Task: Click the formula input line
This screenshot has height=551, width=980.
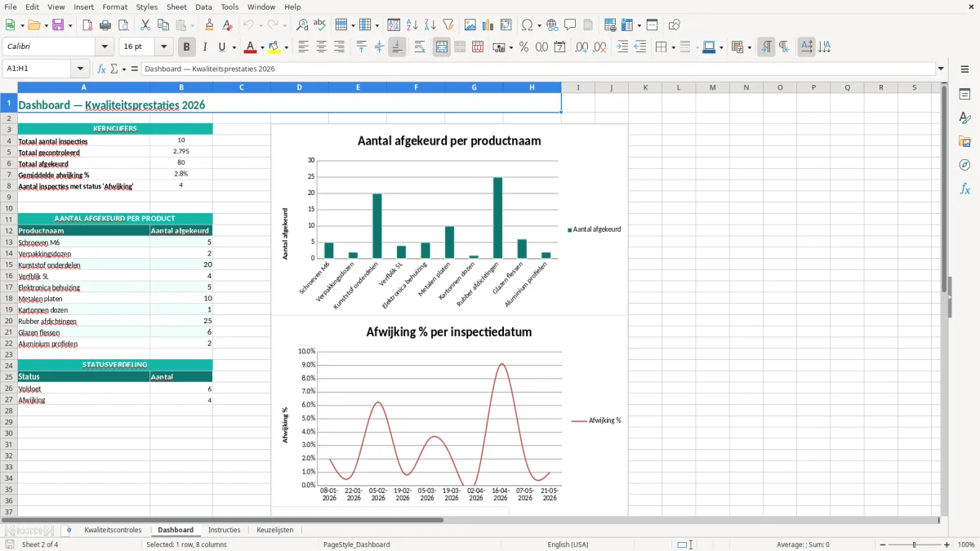Action: [538, 69]
